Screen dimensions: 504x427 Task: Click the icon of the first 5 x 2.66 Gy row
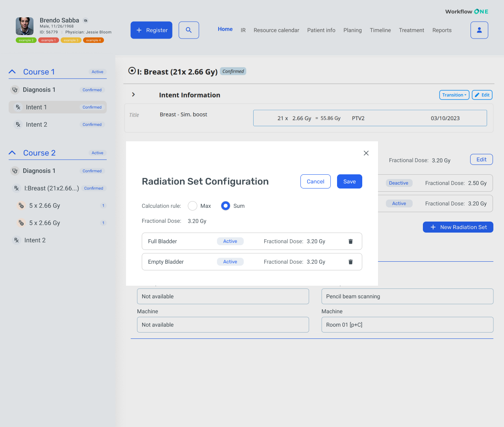21,205
